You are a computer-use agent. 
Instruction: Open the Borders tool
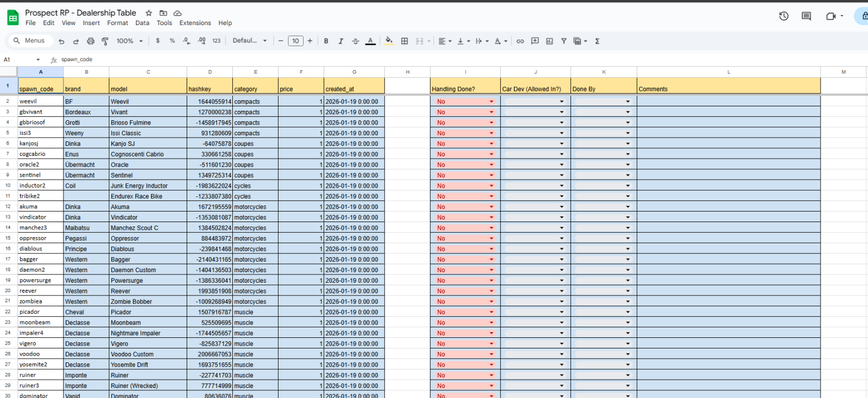[x=405, y=41]
